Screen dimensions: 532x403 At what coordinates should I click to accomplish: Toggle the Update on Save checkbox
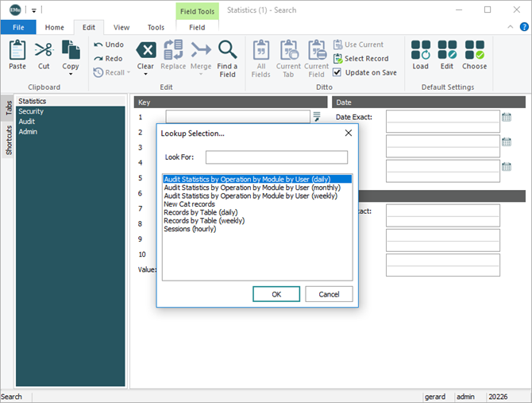pyautogui.click(x=337, y=72)
